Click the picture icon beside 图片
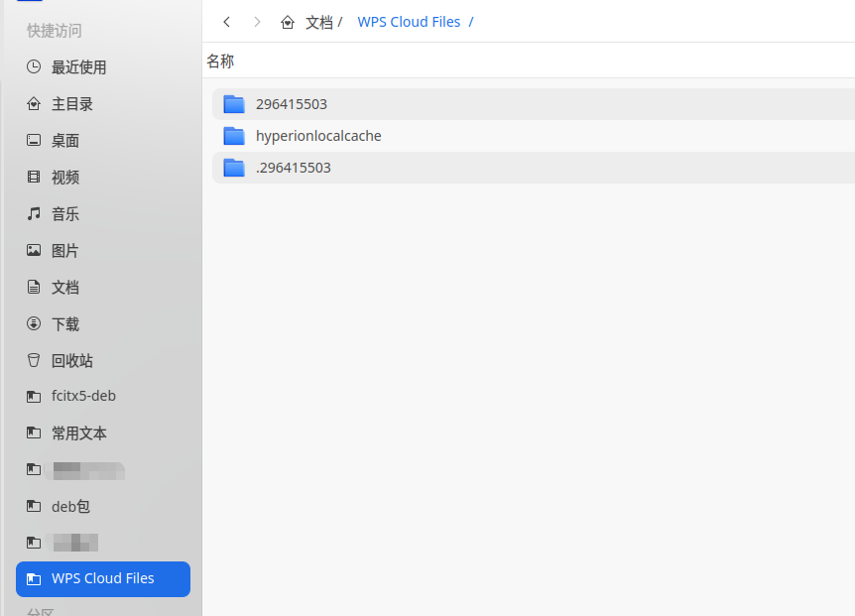855x616 pixels. click(34, 250)
